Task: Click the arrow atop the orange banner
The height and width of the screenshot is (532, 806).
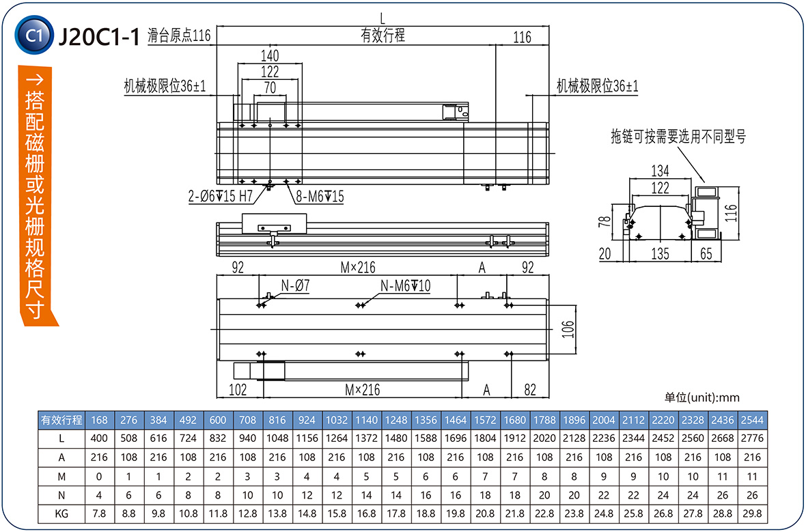Action: point(35,79)
